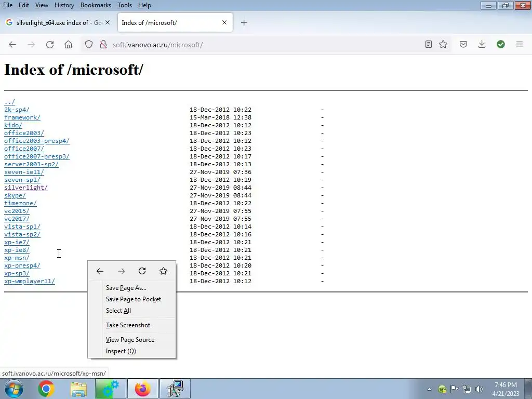Viewport: 532px width, 399px height.
Task: Click the address bar URL soft.ivanovo.ac.ru/microsoft/
Action: coord(157,45)
